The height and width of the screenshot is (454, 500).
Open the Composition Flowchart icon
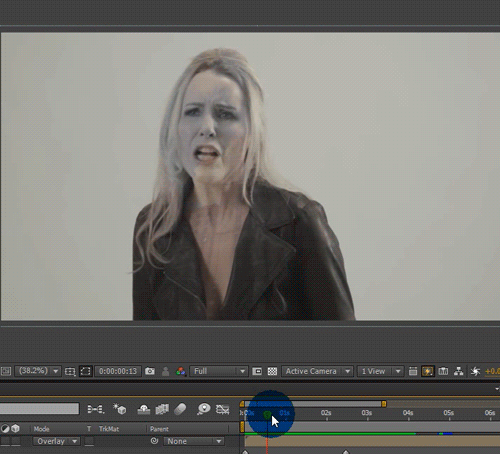(x=459, y=371)
